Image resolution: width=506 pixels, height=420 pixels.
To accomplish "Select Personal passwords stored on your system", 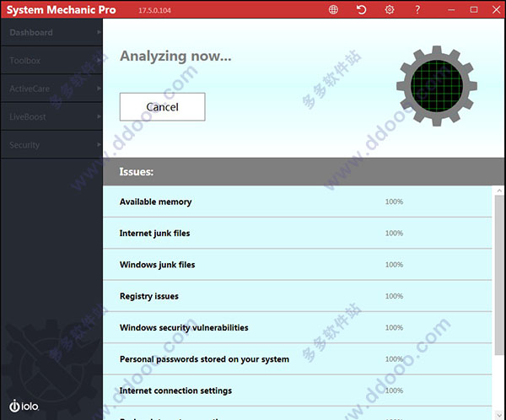I will [x=298, y=359].
